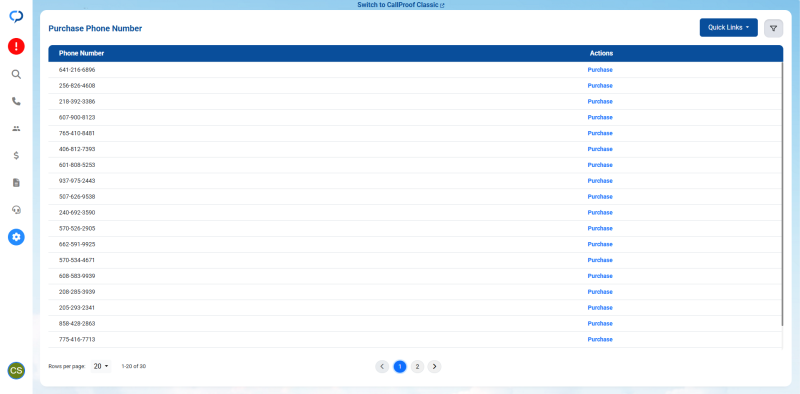Click the Phone Number column header
Screen dimensions: 800x394
coord(82,53)
